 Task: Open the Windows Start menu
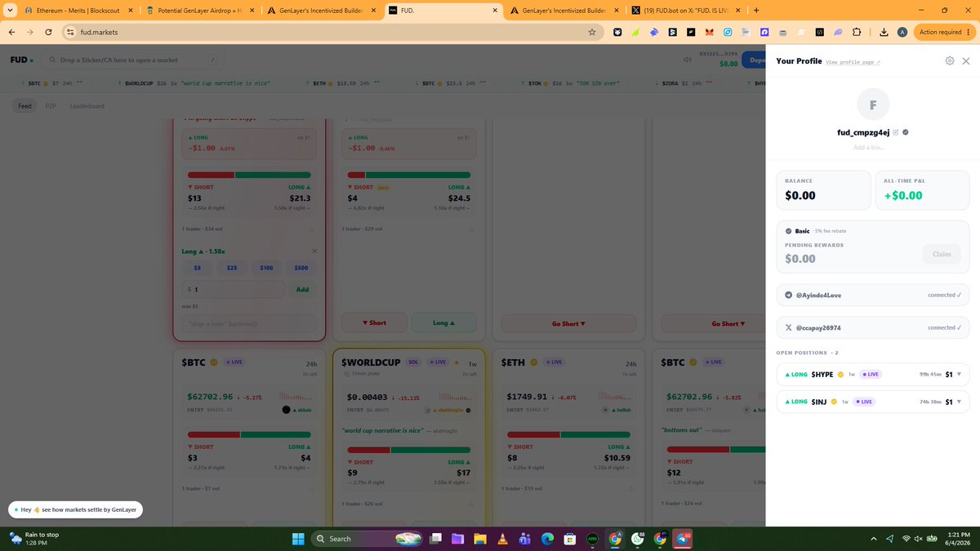pyautogui.click(x=298, y=538)
